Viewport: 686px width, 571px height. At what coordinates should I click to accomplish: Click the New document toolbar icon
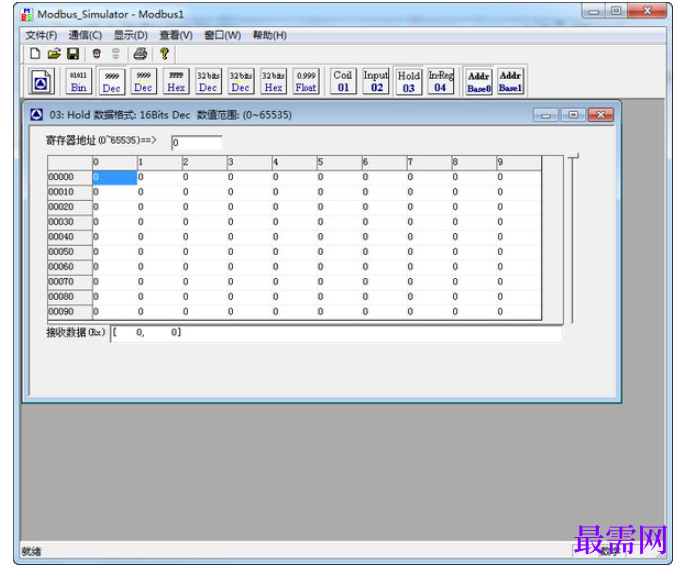[x=35, y=54]
